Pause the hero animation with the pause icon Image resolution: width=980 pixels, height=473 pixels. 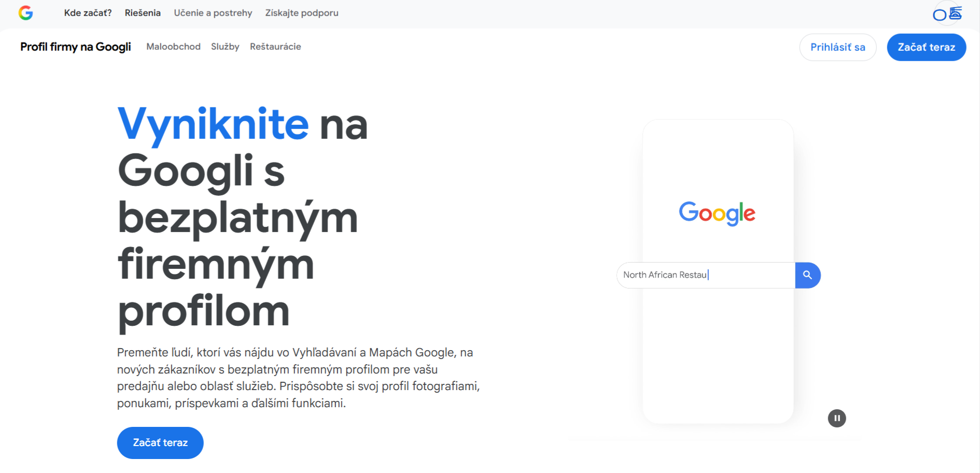[x=836, y=418]
